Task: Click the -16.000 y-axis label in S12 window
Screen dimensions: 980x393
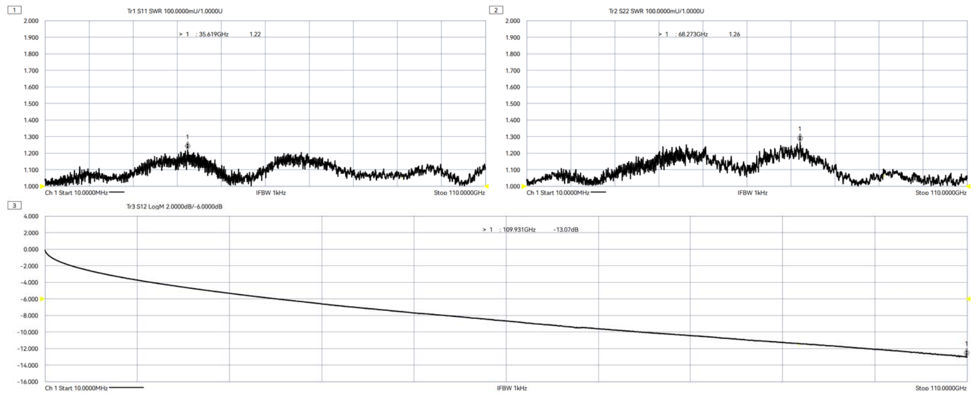Action: pyautogui.click(x=29, y=382)
